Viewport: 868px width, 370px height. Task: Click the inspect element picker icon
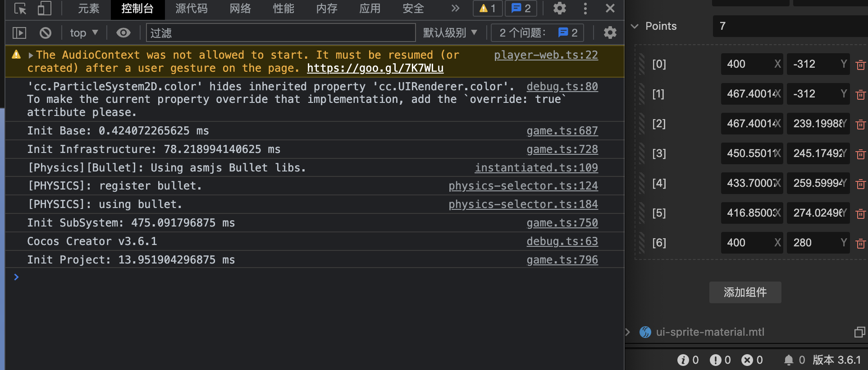[20, 9]
